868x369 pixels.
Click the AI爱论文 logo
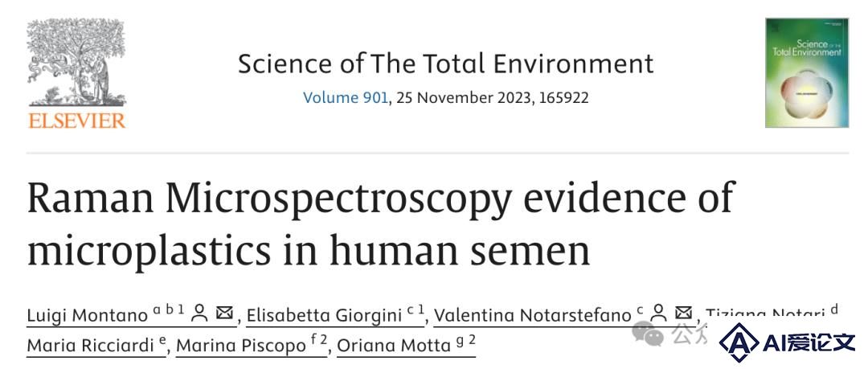pos(787,343)
